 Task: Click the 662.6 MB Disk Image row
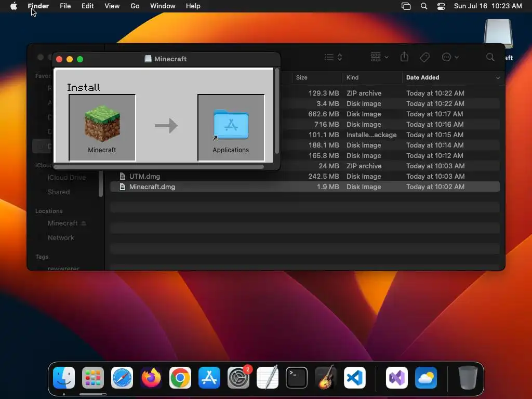(x=390, y=114)
